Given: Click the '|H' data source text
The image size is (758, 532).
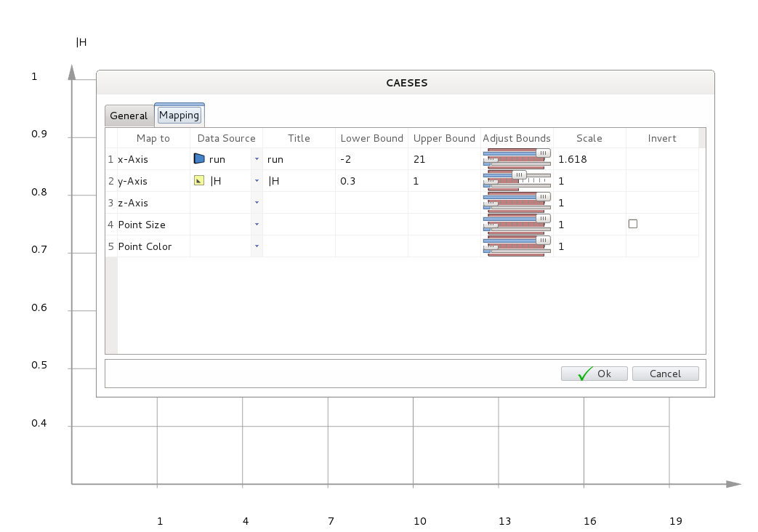Looking at the screenshot, I should pyautogui.click(x=216, y=181).
